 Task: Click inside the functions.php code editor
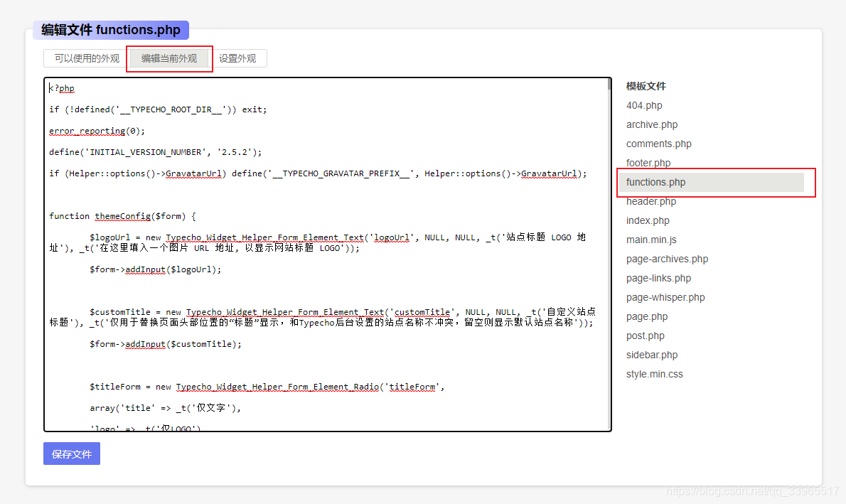coord(327,254)
